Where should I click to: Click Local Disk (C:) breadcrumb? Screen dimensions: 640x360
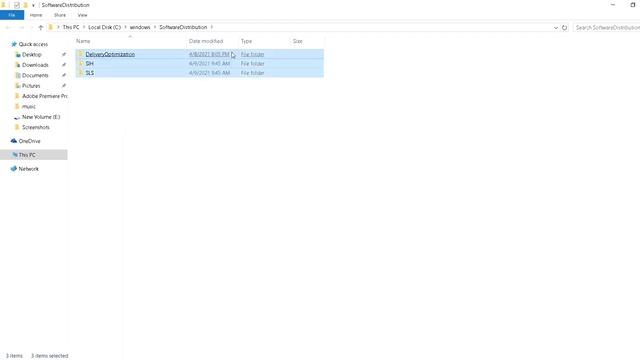pyautogui.click(x=104, y=27)
